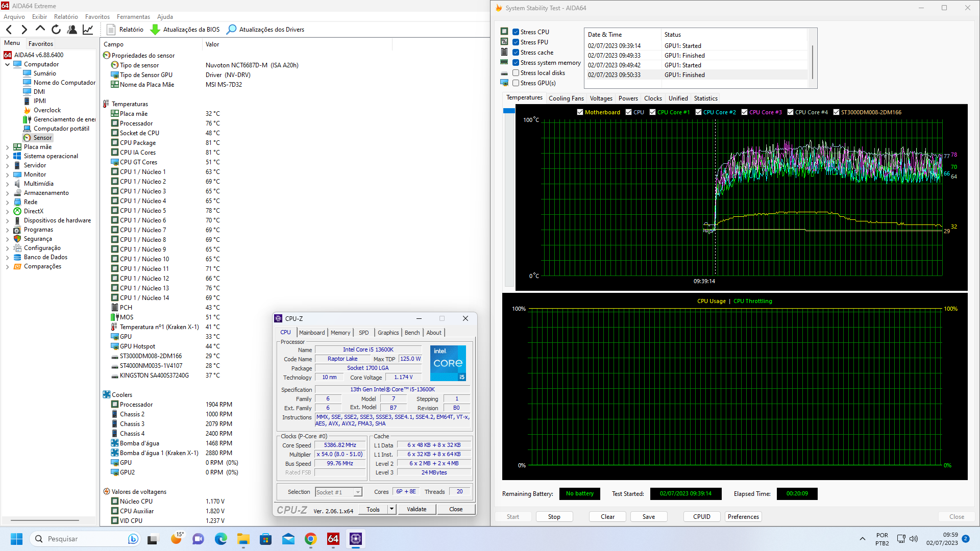Click the volume icon in system tray
The width and height of the screenshot is (980, 551).
coord(914,539)
